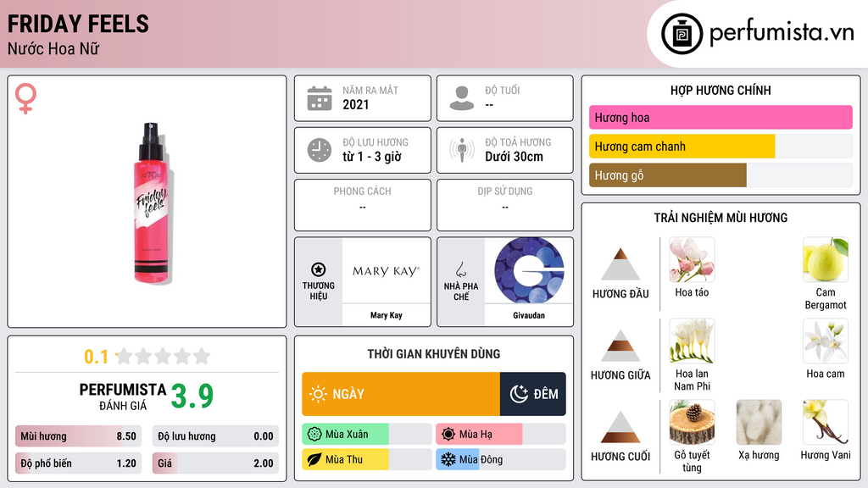
Task: Click the Thời gian khuyên dùng heading
Action: pos(434,353)
